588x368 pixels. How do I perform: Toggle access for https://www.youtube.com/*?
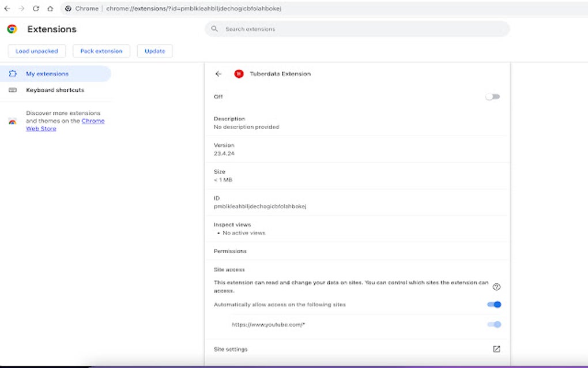(x=493, y=324)
